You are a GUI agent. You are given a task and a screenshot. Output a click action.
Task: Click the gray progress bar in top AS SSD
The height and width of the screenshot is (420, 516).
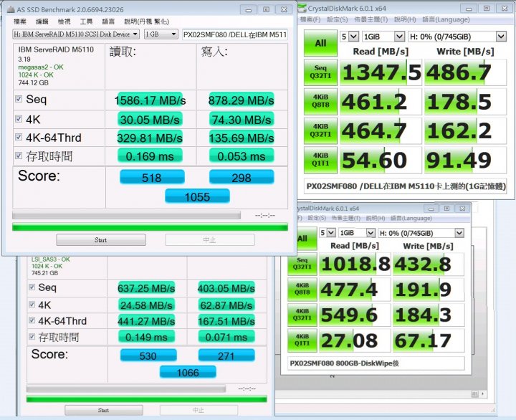coord(126,215)
